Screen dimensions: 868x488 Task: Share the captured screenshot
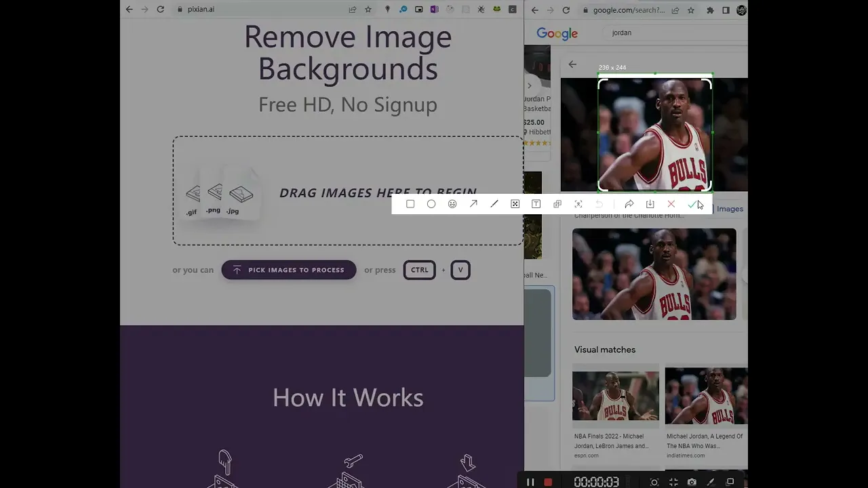[629, 204]
